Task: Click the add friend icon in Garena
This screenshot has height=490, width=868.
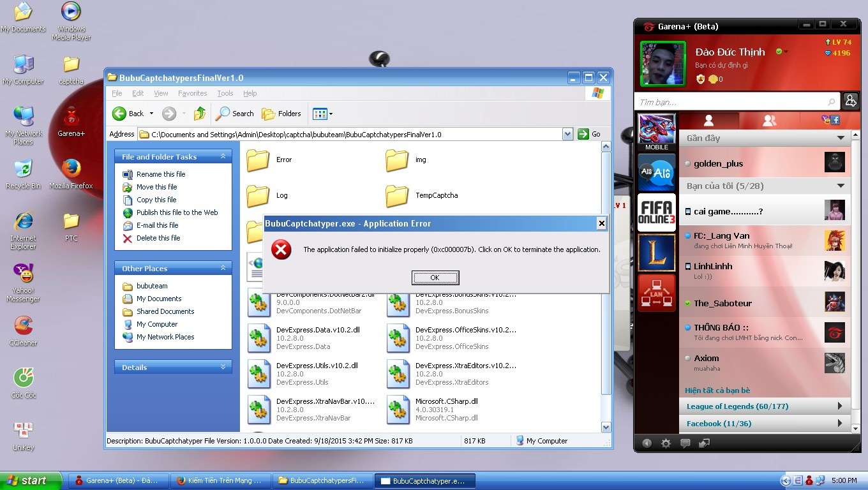Action: click(850, 101)
